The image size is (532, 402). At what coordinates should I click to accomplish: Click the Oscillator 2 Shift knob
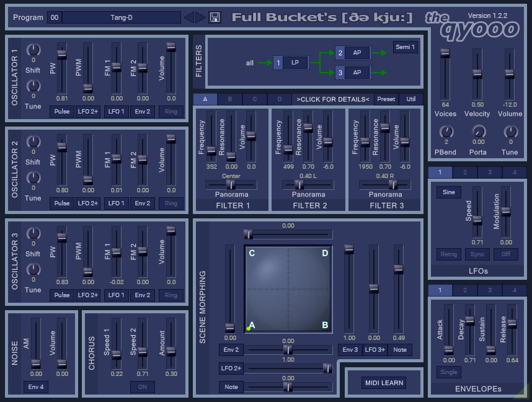point(33,141)
